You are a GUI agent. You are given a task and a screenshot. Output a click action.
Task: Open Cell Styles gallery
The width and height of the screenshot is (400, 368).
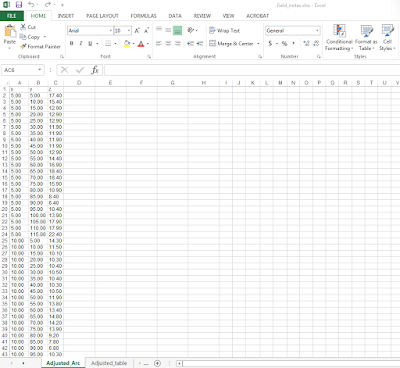(x=387, y=37)
